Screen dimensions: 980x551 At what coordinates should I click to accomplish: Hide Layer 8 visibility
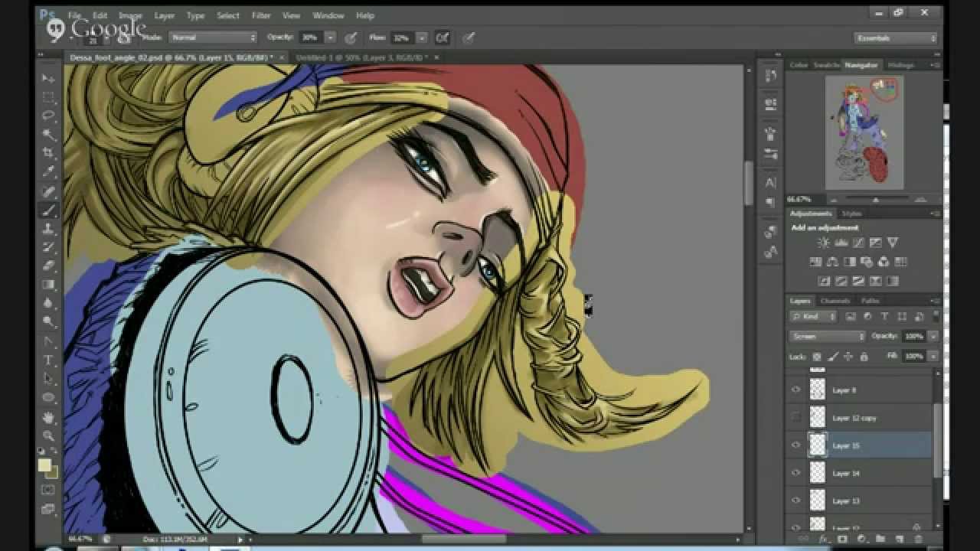(x=795, y=390)
